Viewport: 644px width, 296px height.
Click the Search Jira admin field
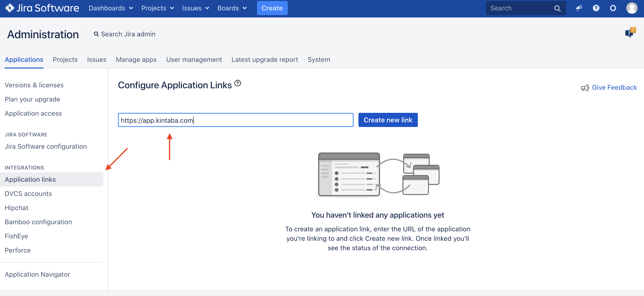coord(128,34)
